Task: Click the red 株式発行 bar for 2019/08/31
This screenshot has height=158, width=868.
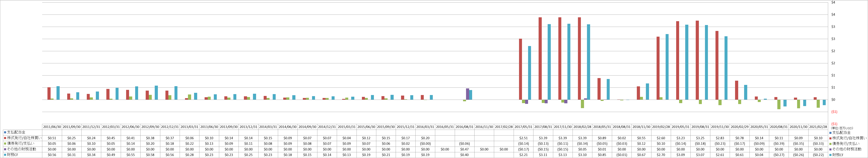Action: (x=697, y=60)
